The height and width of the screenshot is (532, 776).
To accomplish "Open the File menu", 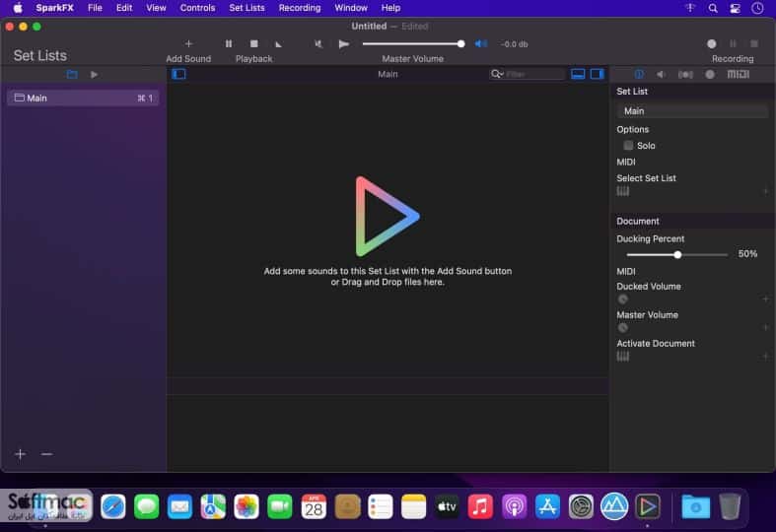I will click(x=95, y=8).
